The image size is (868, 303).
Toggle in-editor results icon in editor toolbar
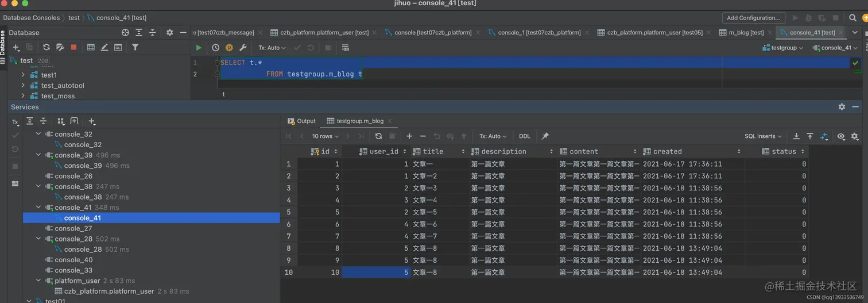[346, 48]
